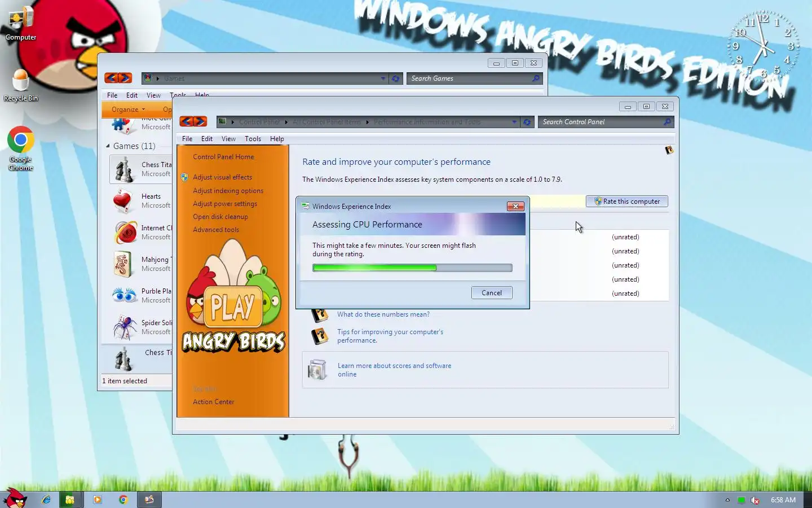Click the green network tray icon
The height and width of the screenshot is (508, 812).
coord(742,500)
